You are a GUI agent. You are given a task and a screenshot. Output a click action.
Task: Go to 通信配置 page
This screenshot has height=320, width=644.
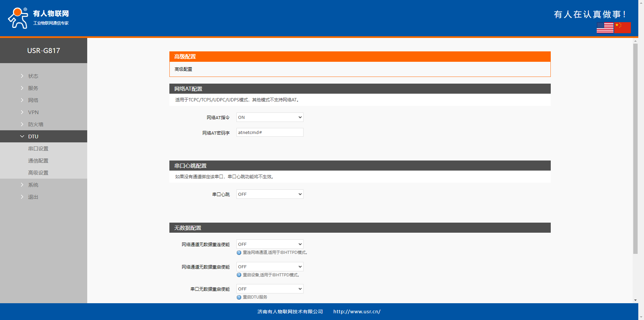tap(38, 161)
